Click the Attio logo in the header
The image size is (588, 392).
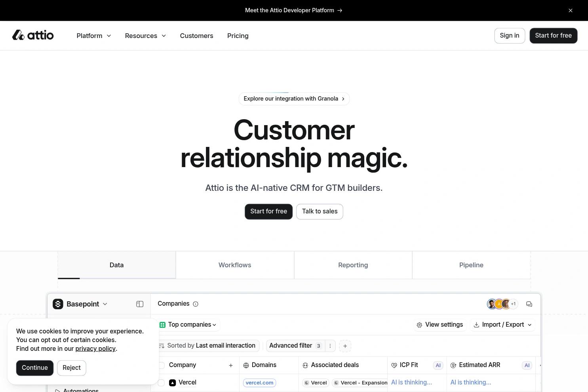33,35
